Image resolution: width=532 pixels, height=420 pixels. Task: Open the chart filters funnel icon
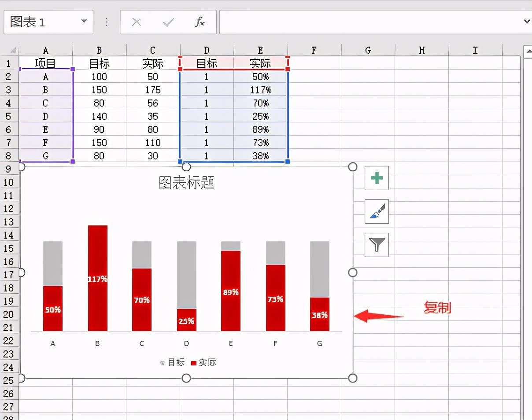[x=377, y=245]
